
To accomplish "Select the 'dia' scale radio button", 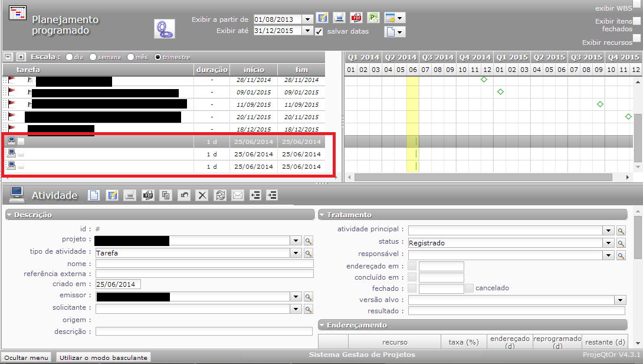I will 70,57.
